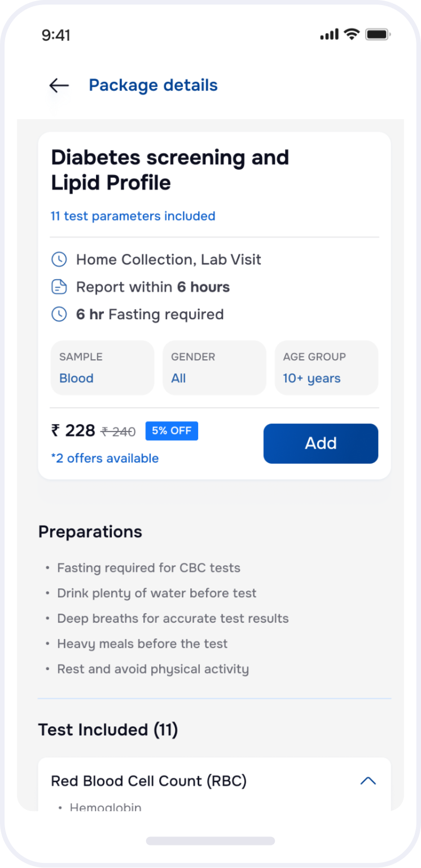The height and width of the screenshot is (868, 421).
Task: Click the report document icon
Action: click(59, 287)
